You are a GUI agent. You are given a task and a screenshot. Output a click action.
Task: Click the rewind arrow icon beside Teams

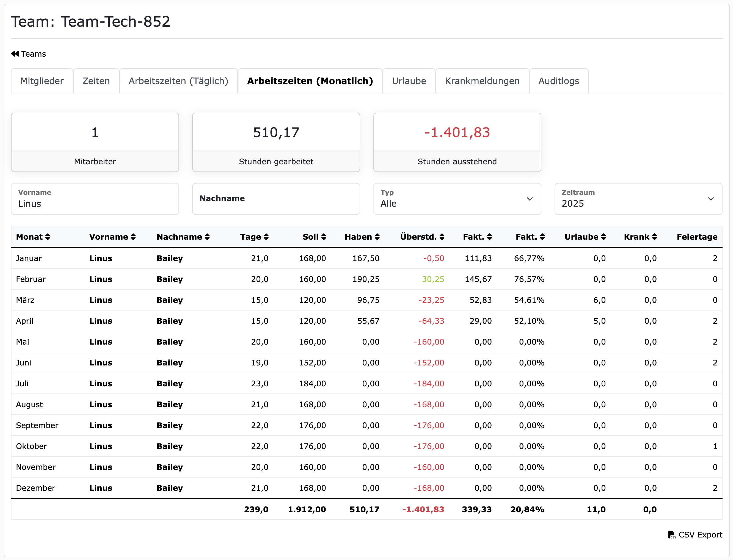(x=15, y=54)
